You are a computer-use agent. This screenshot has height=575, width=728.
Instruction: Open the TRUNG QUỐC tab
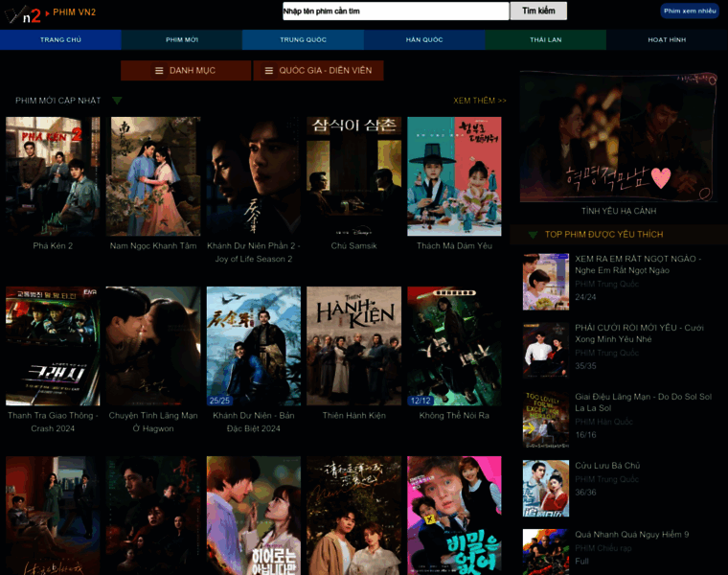pos(303,40)
